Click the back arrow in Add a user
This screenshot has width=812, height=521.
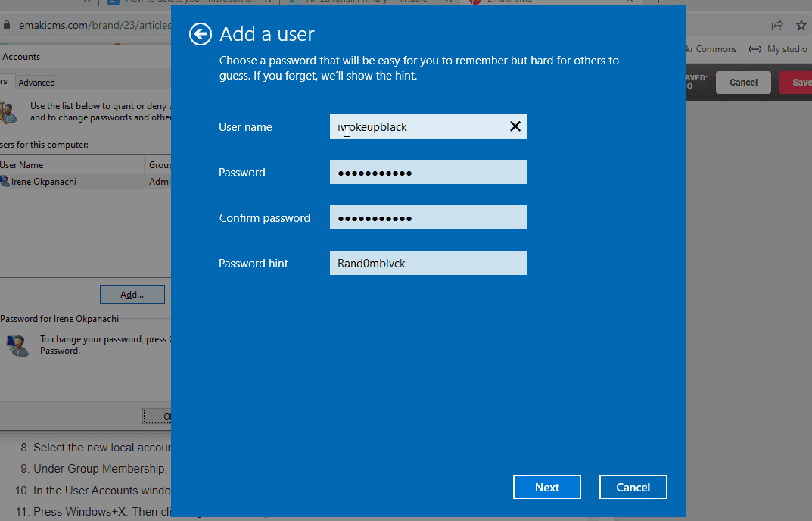click(x=200, y=34)
